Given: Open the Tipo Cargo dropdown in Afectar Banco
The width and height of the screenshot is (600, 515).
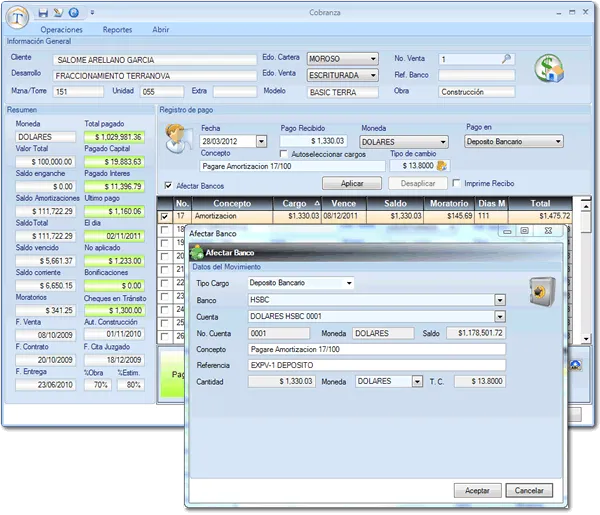Looking at the screenshot, I should tap(349, 283).
